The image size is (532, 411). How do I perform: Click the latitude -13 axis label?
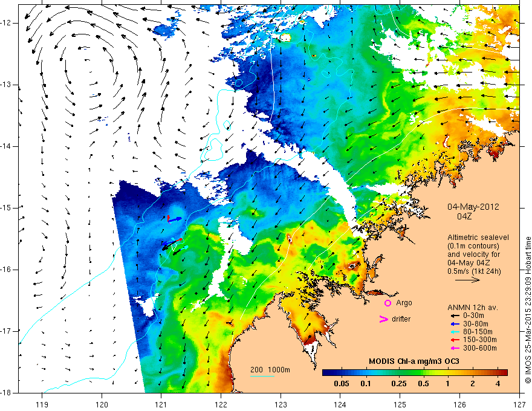point(7,85)
